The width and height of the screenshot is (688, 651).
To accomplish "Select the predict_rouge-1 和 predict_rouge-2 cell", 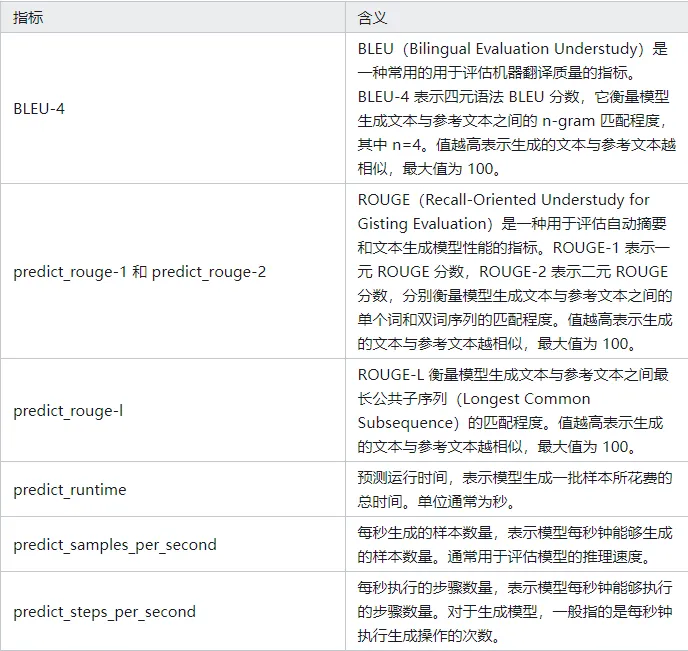I will tap(173, 272).
